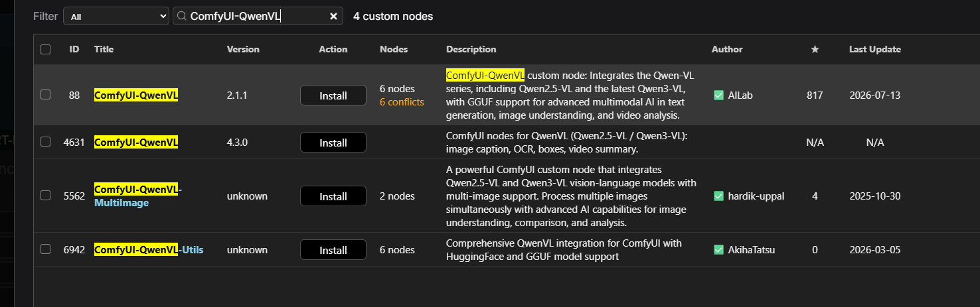Image resolution: width=980 pixels, height=307 pixels.
Task: Sort by the Last Update column header
Action: pyautogui.click(x=875, y=49)
